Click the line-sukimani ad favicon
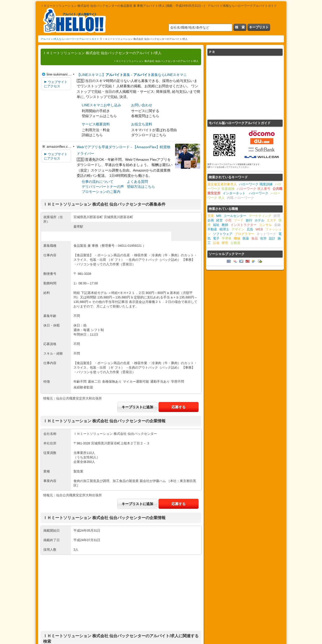 (x=44, y=74)
